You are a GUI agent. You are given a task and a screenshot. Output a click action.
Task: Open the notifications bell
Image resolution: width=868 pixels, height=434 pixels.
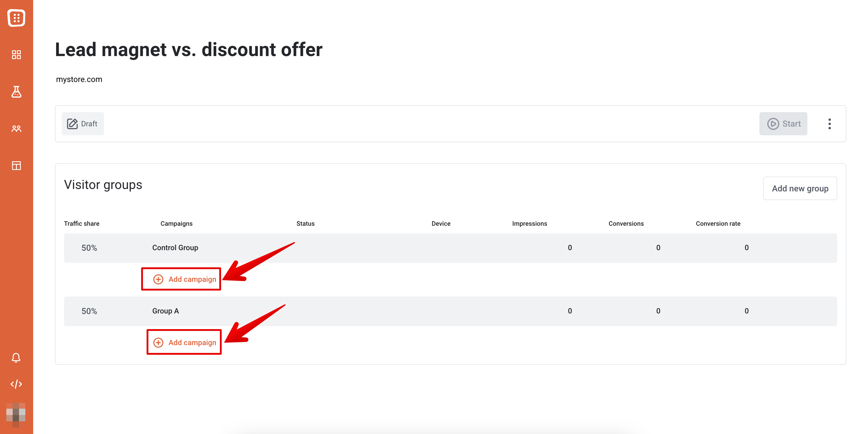tap(16, 357)
